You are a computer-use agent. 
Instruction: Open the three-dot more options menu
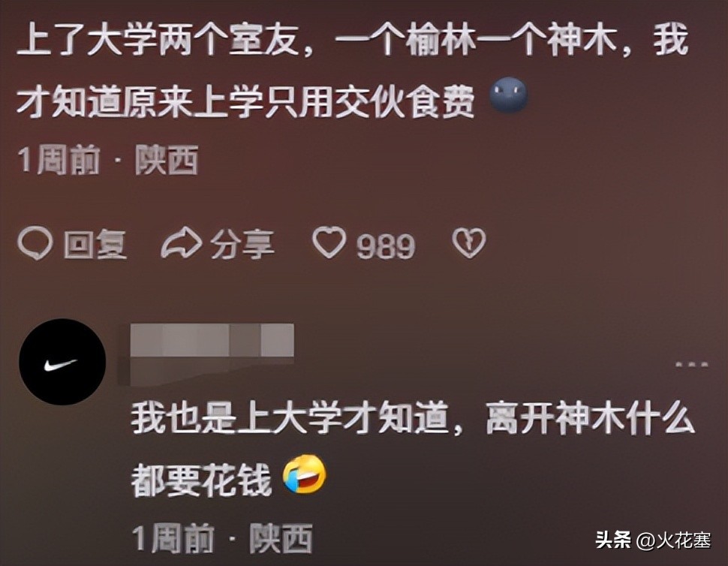(691, 365)
